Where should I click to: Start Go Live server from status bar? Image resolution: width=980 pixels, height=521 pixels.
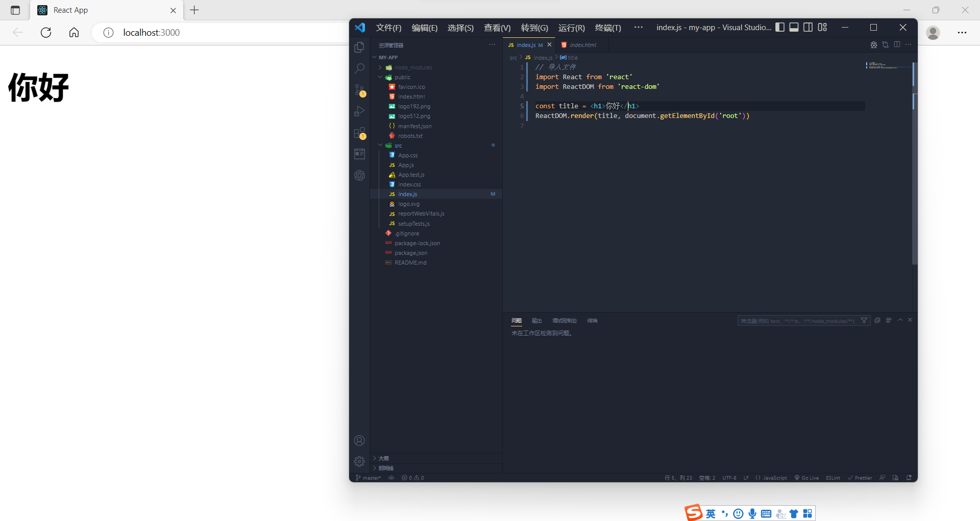[806, 478]
